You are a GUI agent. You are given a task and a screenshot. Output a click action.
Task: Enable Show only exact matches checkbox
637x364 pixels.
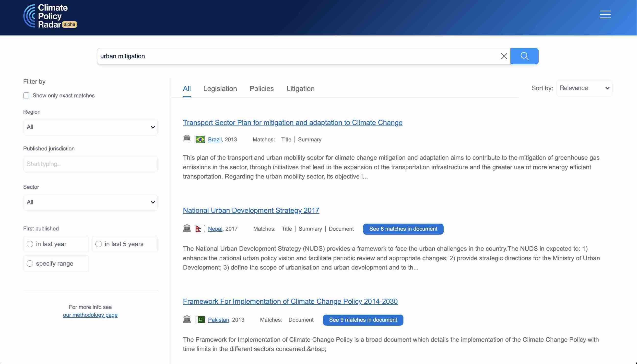pos(26,95)
